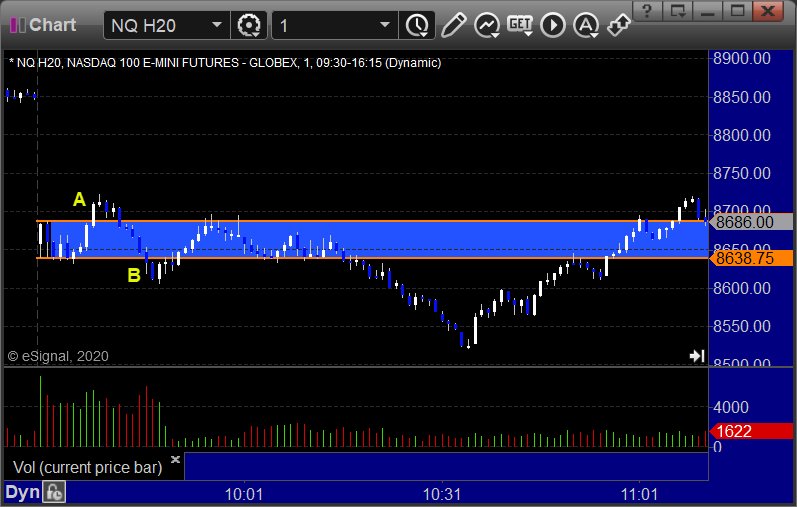797x507 pixels.
Task: Click the Vol (current price bar) label
Action: (x=87, y=467)
